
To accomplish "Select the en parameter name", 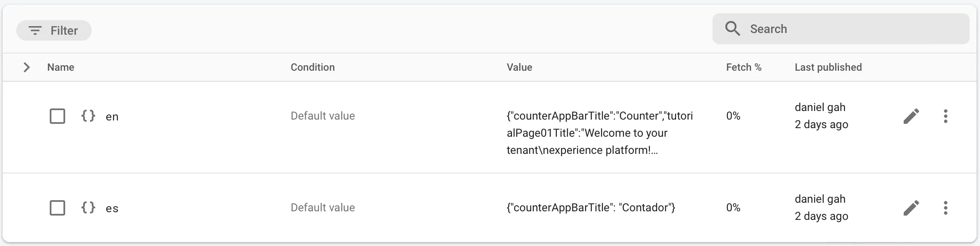I will point(112,117).
